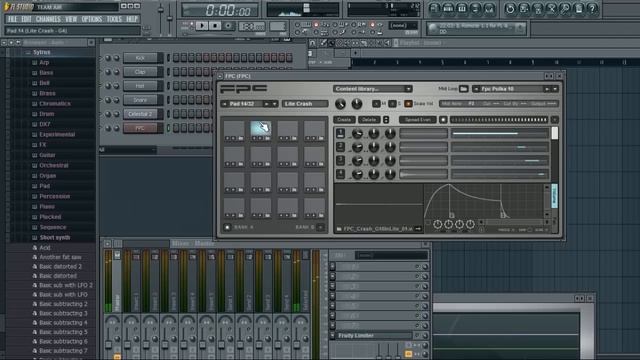Open the Kick channel button
This screenshot has width=640, height=360.
[140, 58]
